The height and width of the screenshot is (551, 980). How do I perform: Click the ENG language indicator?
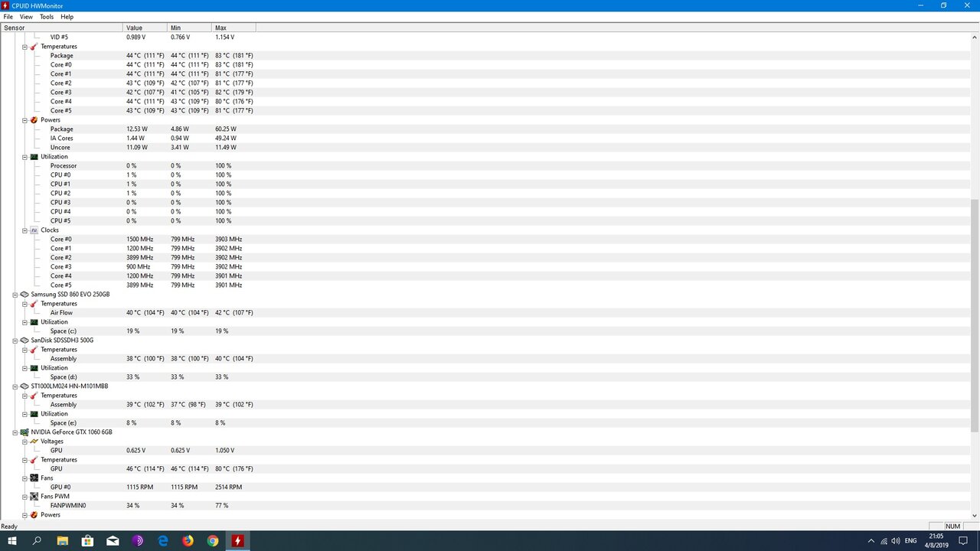[911, 541]
